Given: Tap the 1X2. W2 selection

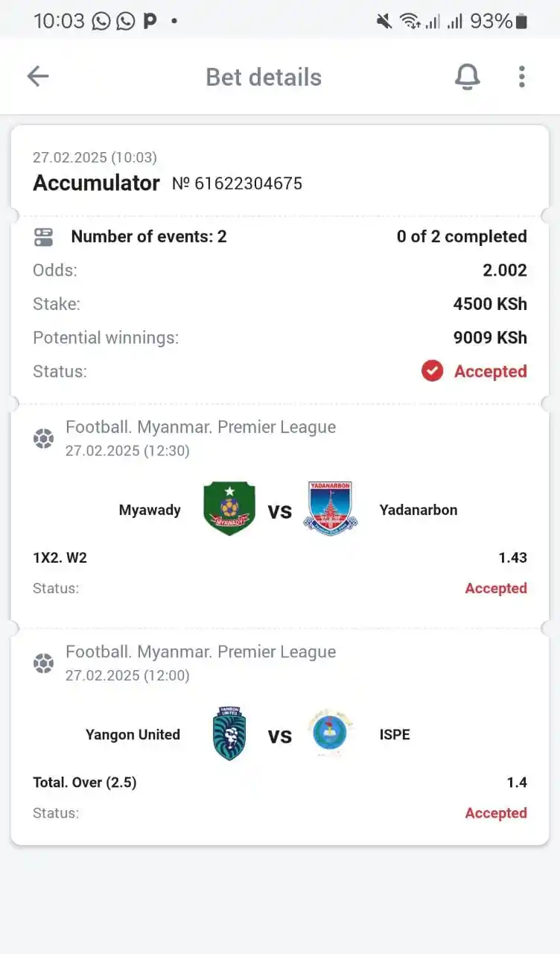Looking at the screenshot, I should click(60, 557).
